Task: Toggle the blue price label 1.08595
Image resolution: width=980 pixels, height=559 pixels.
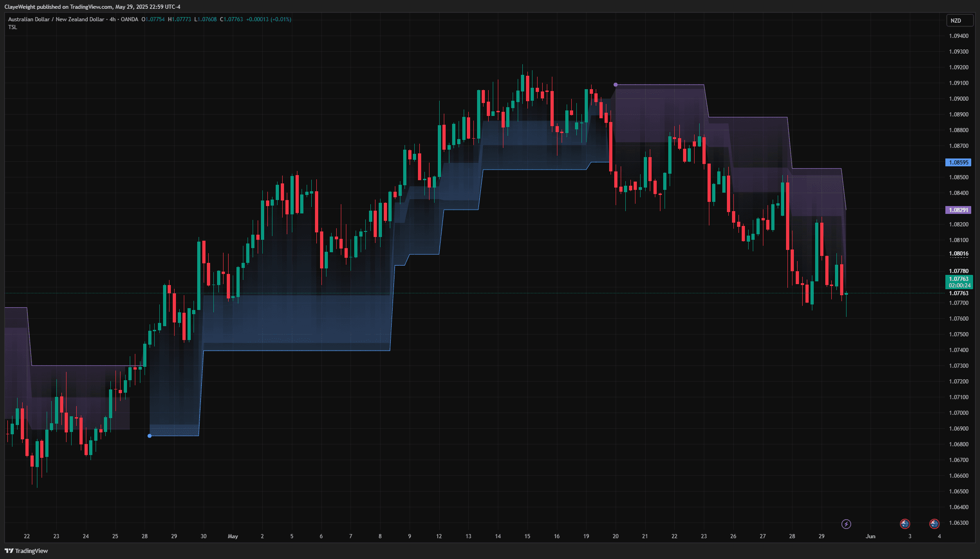Action: pos(958,162)
